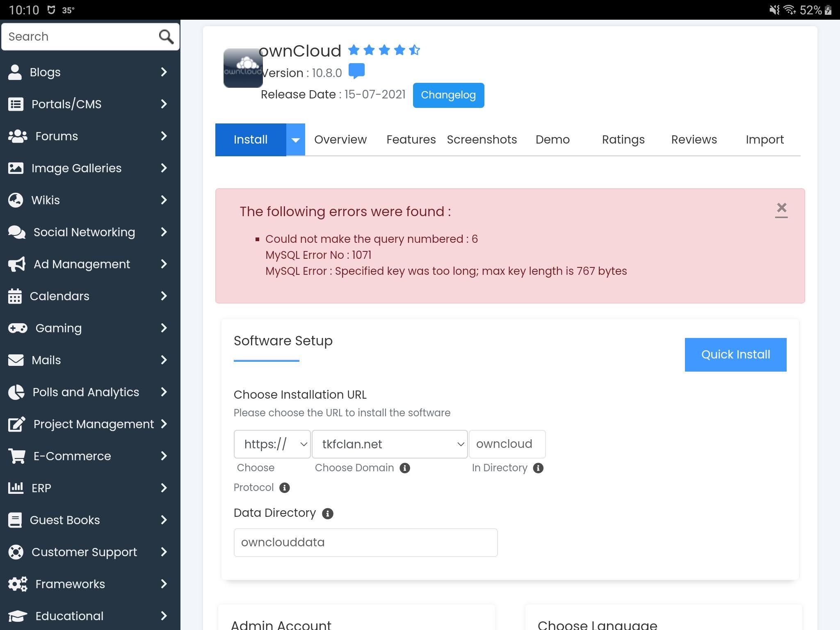This screenshot has width=840, height=630.
Task: Click the sidebar Search field
Action: click(78, 37)
